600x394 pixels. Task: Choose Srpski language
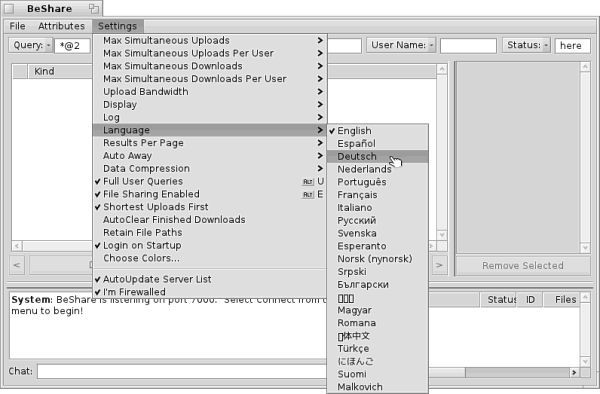377,272
